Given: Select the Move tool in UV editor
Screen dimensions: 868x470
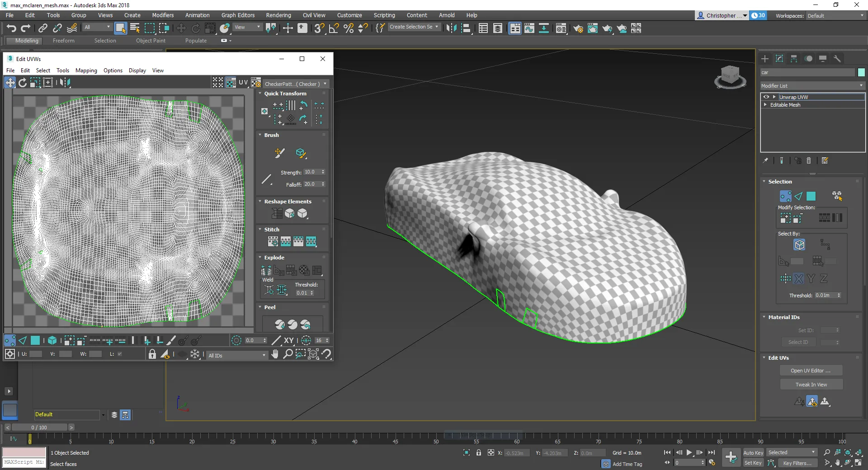Looking at the screenshot, I should click(10, 82).
